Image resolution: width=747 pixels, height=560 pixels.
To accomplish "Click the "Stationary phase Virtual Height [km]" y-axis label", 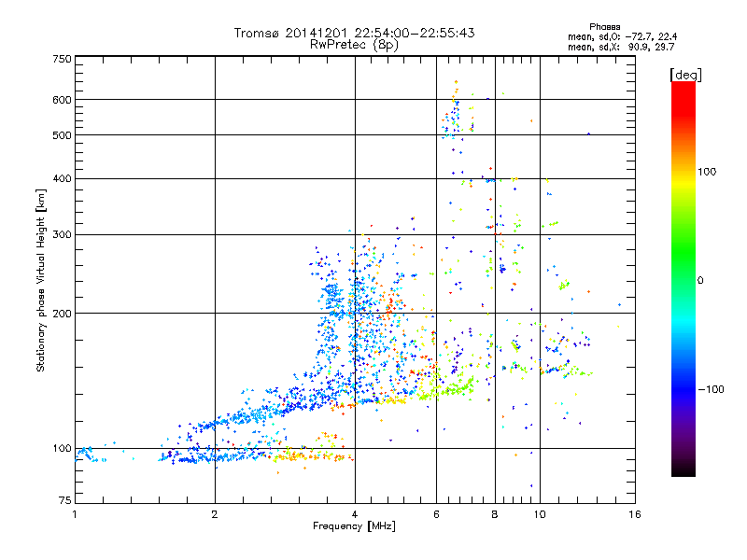I will [x=41, y=280].
